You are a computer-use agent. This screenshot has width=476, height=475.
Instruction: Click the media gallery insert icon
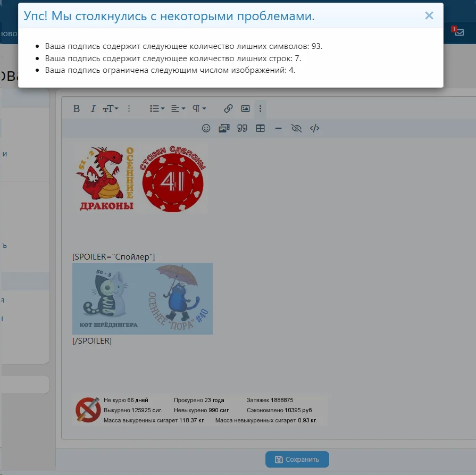pos(224,128)
